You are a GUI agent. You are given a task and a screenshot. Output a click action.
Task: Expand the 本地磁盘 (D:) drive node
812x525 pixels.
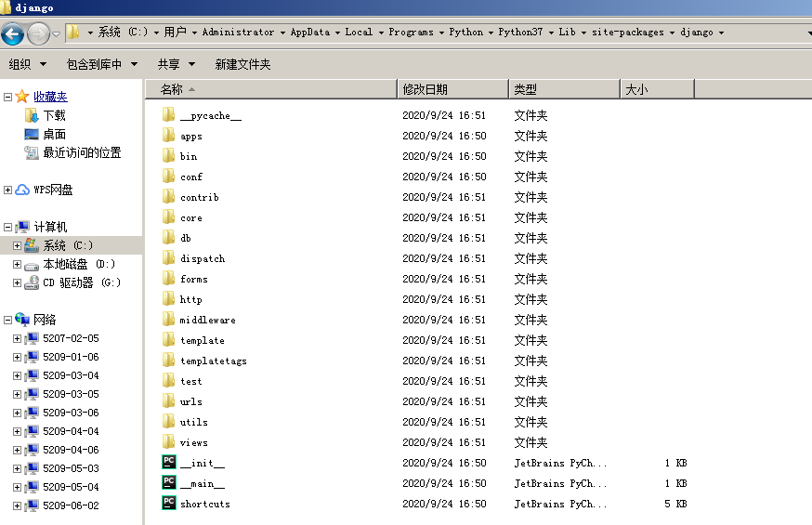[17, 264]
